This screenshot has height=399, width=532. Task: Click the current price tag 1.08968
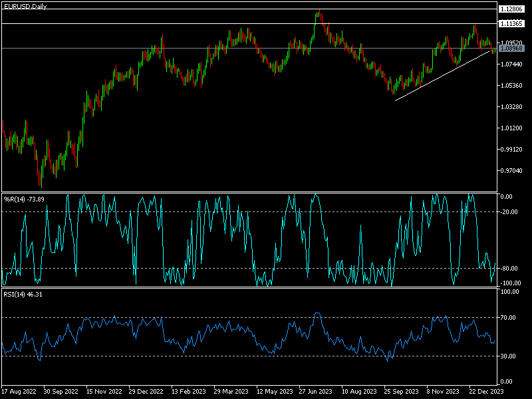[x=511, y=49]
